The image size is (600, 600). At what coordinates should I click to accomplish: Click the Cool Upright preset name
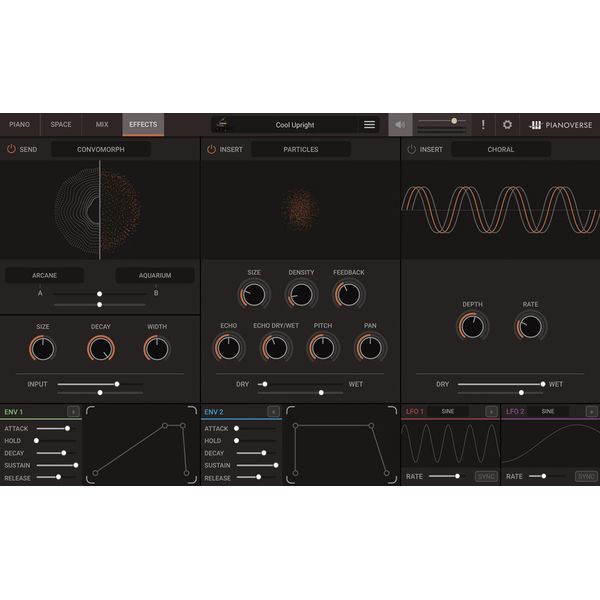point(295,125)
